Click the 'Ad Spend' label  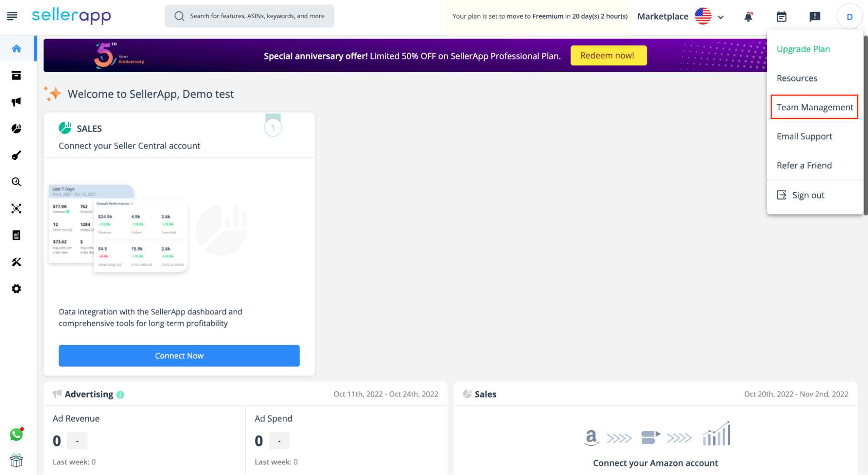tap(273, 419)
